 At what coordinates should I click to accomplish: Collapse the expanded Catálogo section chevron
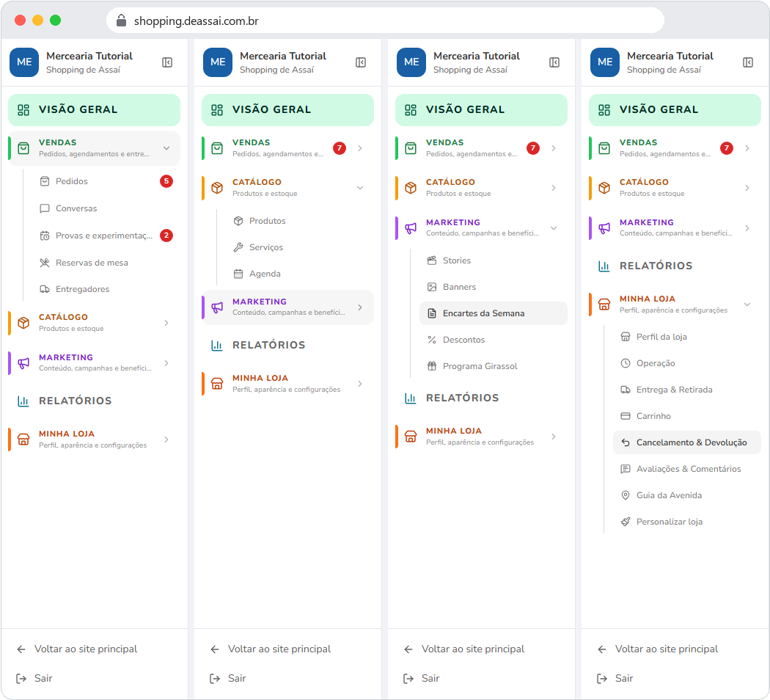(x=360, y=188)
